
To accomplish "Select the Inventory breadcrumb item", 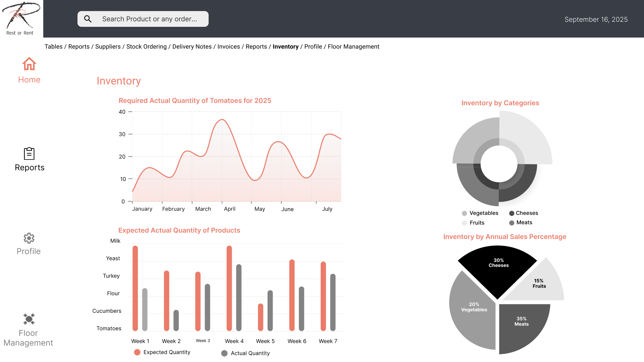I will pyautogui.click(x=285, y=47).
